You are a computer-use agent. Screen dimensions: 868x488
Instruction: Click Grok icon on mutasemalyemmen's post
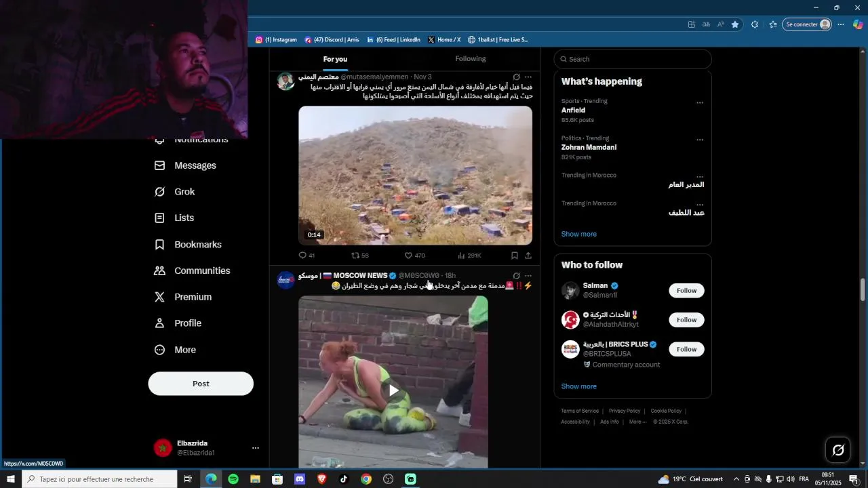(517, 77)
